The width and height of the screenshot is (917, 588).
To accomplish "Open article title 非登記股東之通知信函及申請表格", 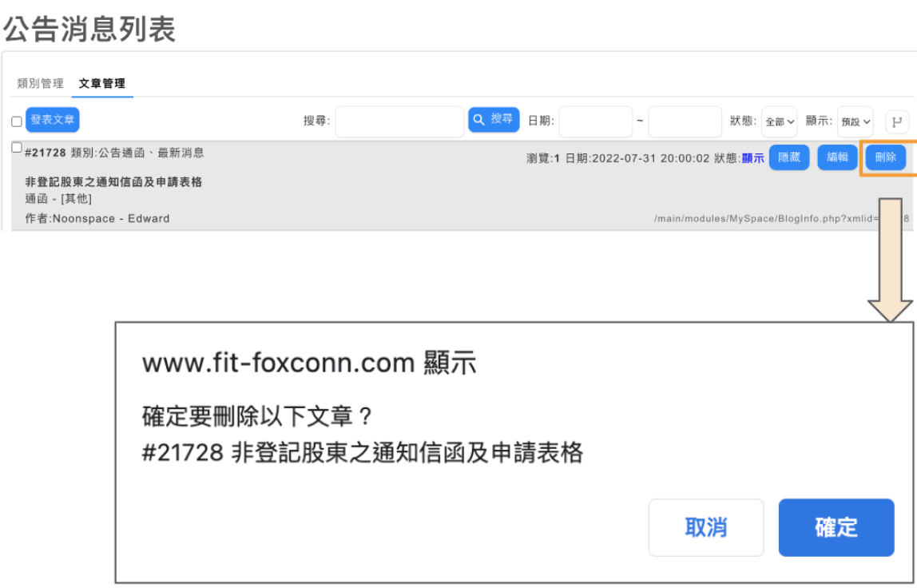I will (113, 182).
